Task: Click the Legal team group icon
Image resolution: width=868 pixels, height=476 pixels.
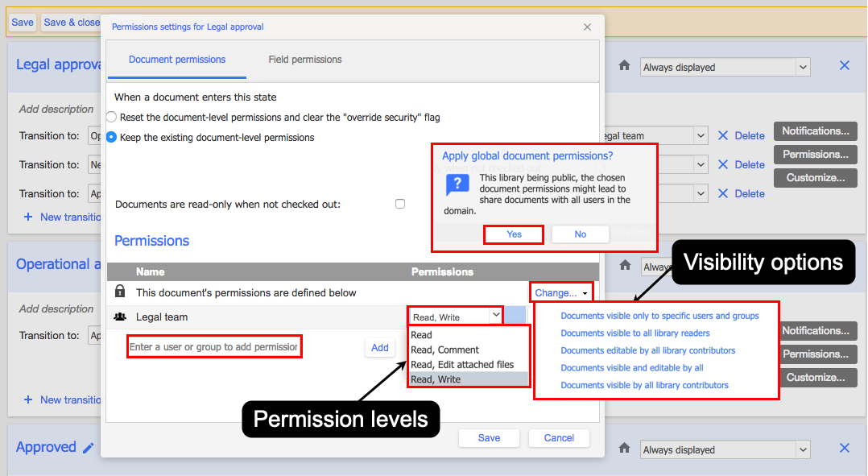Action: coord(119,317)
